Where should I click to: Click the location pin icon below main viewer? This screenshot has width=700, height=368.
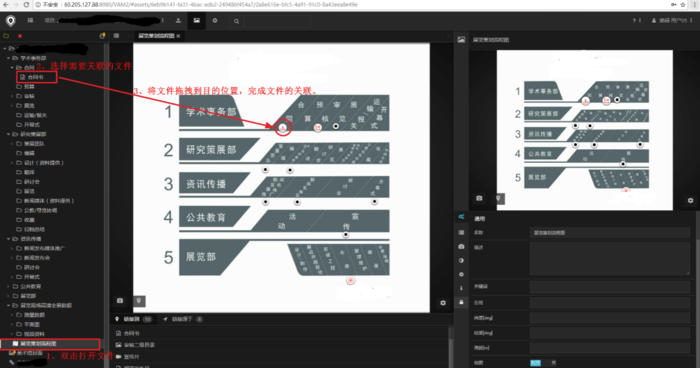coord(139,301)
